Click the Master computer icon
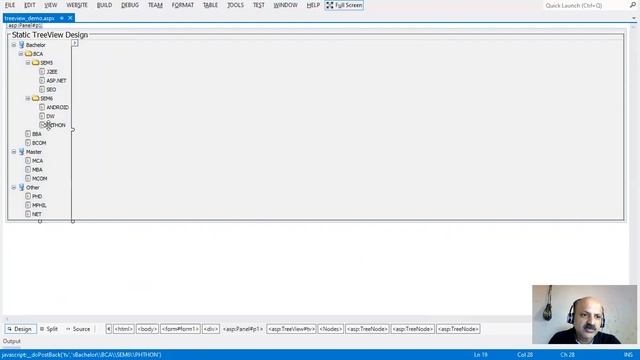The width and height of the screenshot is (640, 360). [21, 152]
